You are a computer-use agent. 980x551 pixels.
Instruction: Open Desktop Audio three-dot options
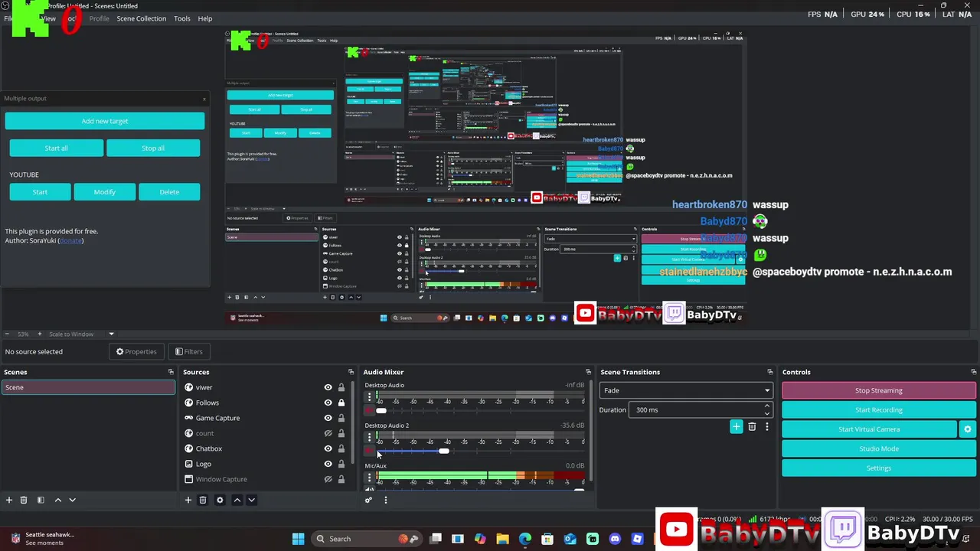pyautogui.click(x=369, y=397)
